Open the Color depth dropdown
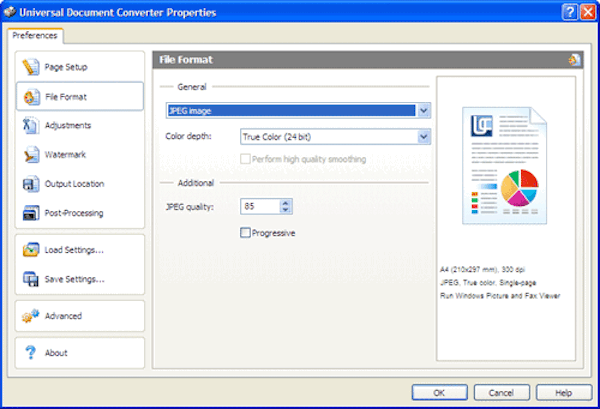Screen dimensions: 600x409 [424, 136]
